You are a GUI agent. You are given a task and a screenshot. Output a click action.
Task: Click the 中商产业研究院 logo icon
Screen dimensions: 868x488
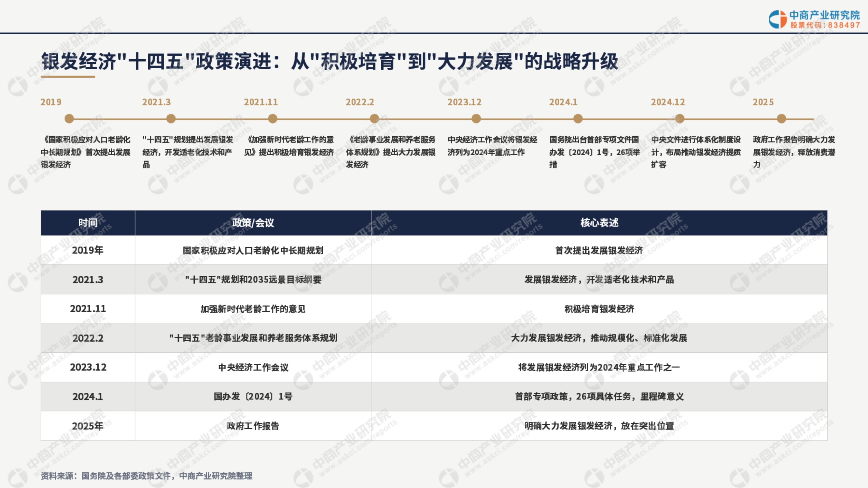coord(777,19)
